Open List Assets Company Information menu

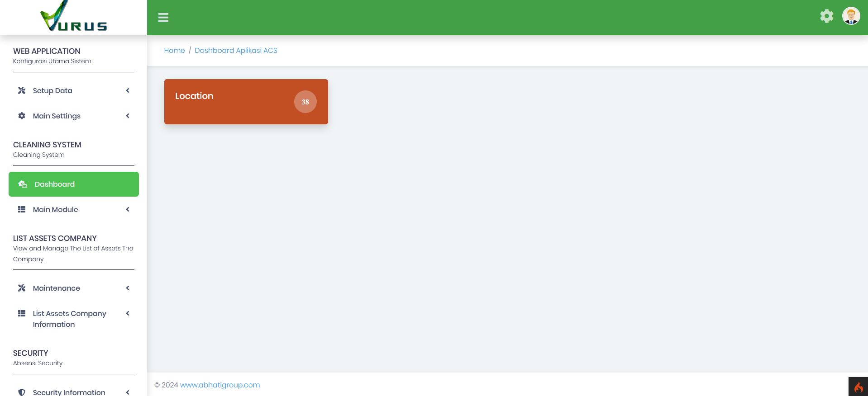coord(74,319)
